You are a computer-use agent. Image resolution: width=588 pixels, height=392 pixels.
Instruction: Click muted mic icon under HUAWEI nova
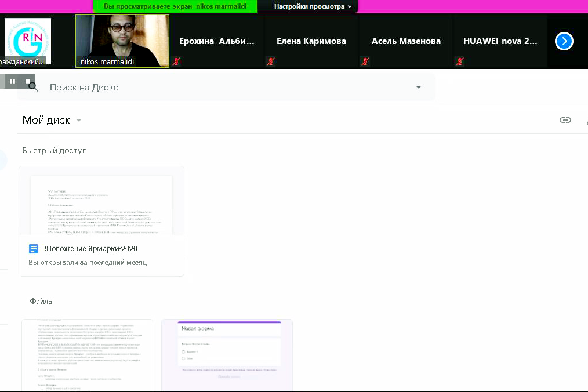pyautogui.click(x=459, y=61)
